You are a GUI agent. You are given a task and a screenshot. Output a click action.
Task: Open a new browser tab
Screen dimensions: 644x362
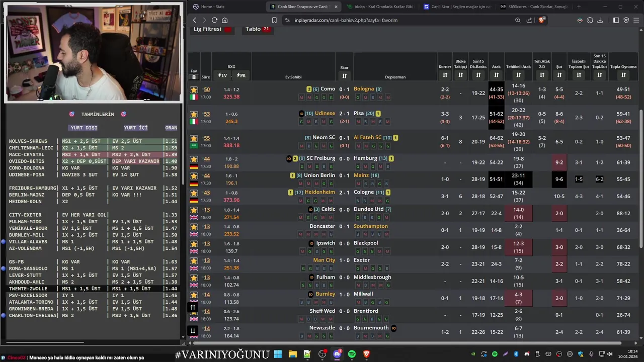pos(579,7)
